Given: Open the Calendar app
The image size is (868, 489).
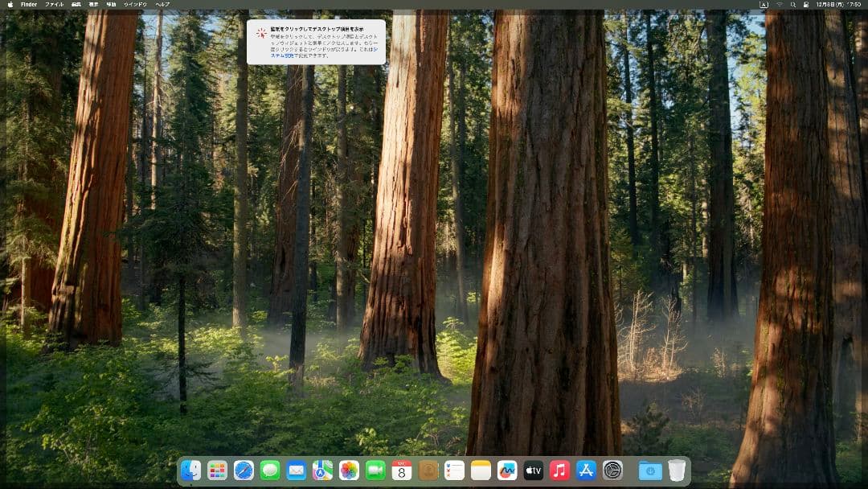Looking at the screenshot, I should [400, 471].
